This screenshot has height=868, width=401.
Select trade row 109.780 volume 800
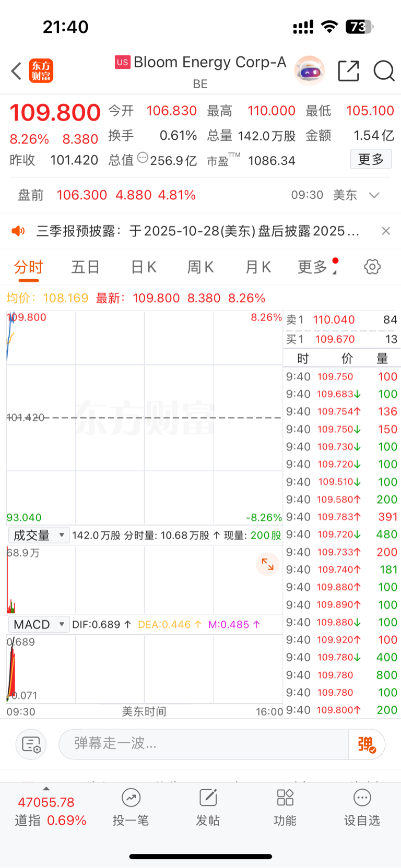(x=341, y=675)
